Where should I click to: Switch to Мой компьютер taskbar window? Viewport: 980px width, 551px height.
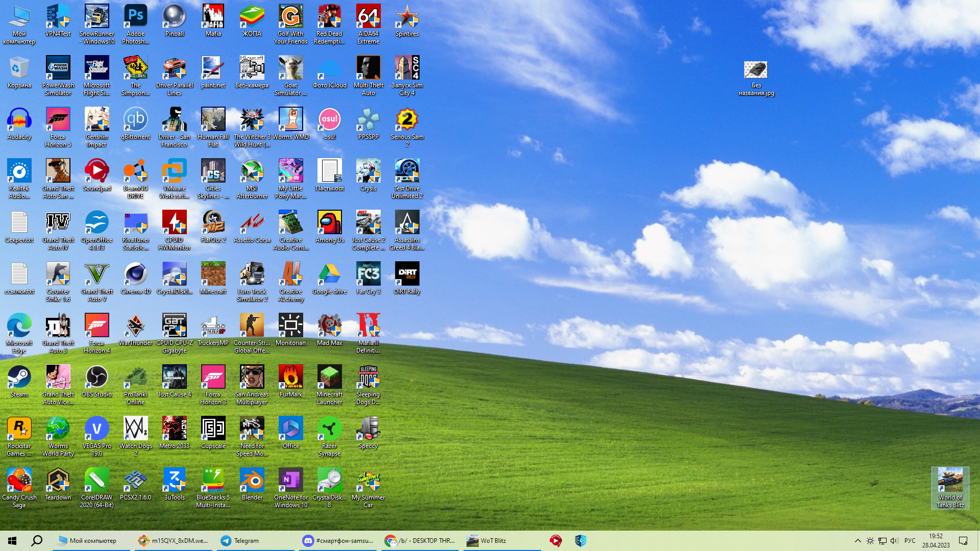pyautogui.click(x=91, y=540)
